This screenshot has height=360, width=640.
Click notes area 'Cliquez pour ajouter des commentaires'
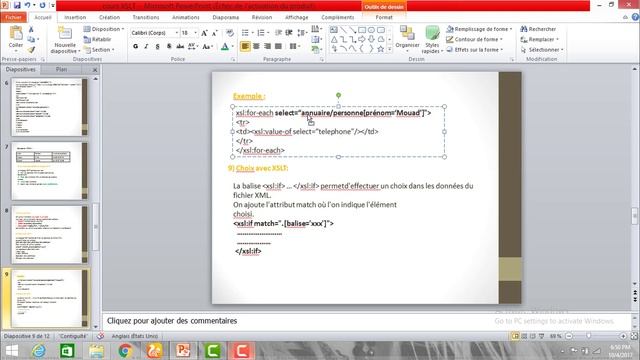pos(172,321)
